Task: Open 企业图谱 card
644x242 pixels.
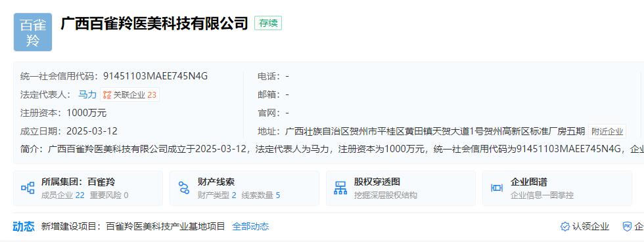Action: click(557, 188)
